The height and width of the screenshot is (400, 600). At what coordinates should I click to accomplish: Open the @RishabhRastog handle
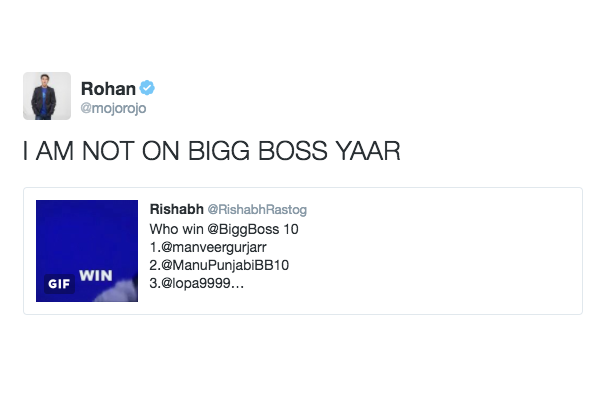click(x=256, y=209)
